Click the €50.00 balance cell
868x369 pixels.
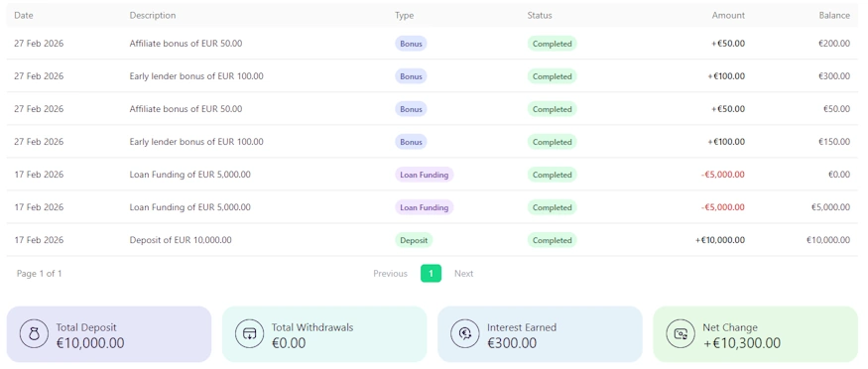tap(836, 109)
